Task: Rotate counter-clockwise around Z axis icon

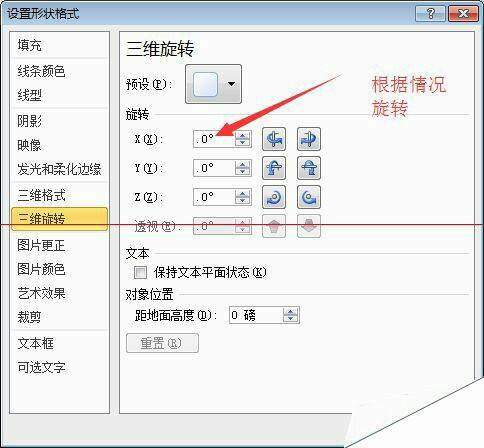Action: coord(309,197)
